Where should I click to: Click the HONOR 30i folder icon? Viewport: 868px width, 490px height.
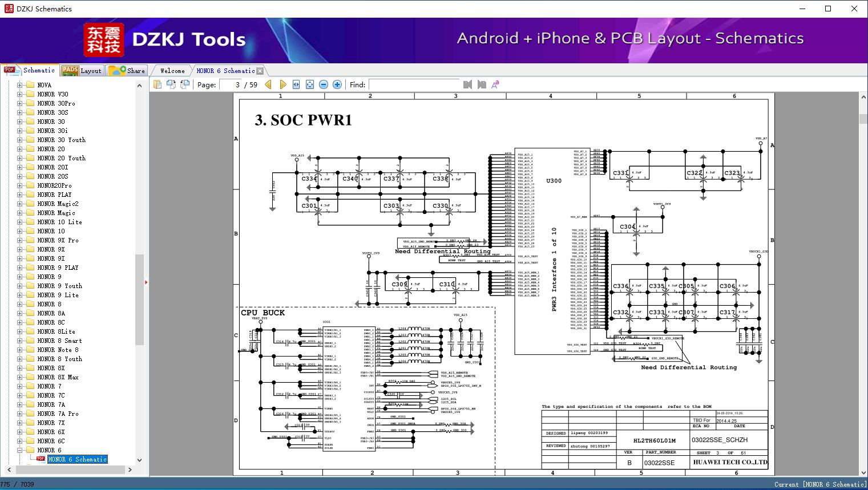[x=30, y=131]
